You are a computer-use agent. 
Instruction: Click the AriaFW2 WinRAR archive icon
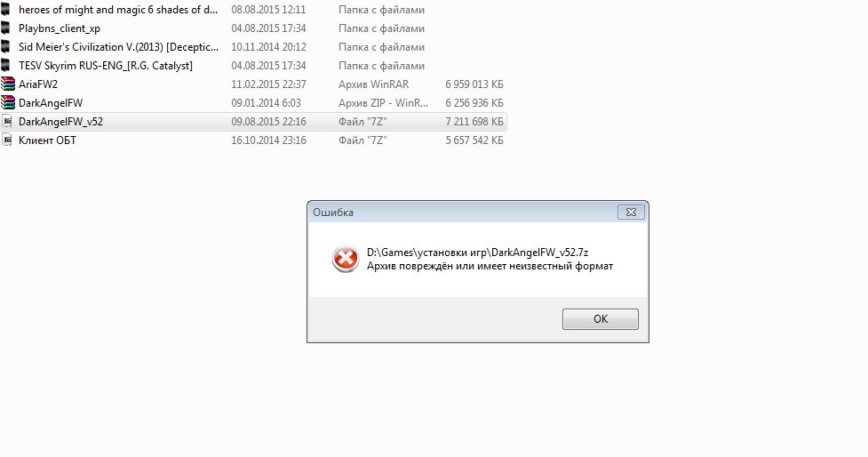pos(8,84)
